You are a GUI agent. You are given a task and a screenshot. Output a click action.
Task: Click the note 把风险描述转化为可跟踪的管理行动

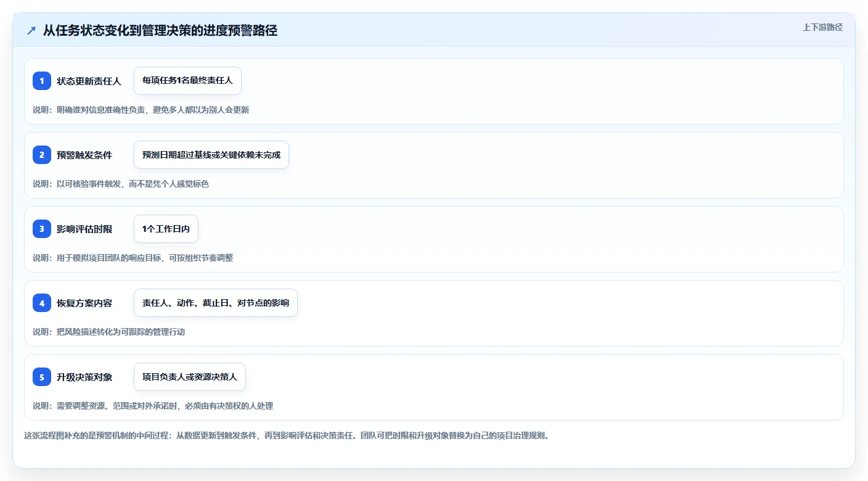coord(108,332)
